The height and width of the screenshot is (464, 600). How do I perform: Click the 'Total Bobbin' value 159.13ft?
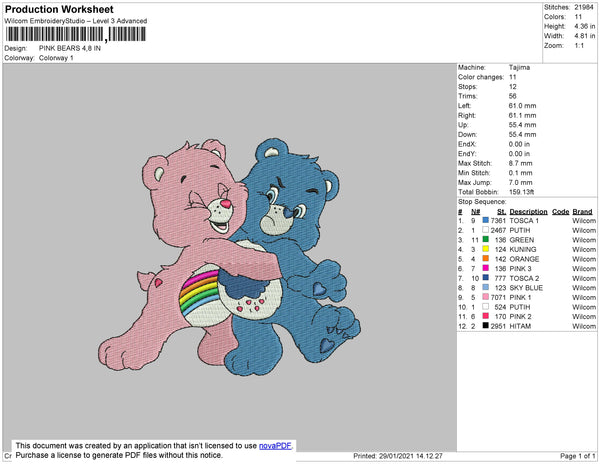[521, 192]
